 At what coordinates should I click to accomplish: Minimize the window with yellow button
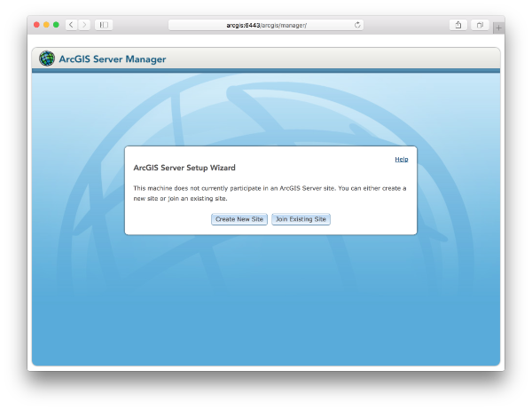[x=46, y=25]
